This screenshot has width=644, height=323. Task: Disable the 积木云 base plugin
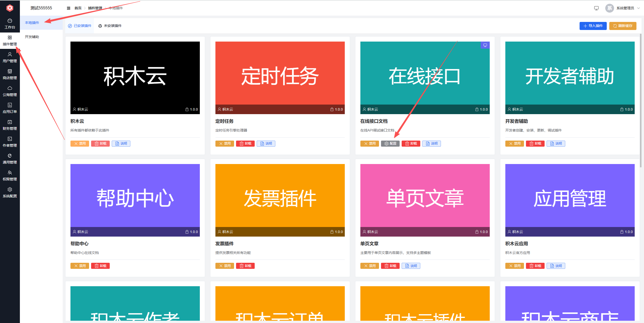coord(80,144)
